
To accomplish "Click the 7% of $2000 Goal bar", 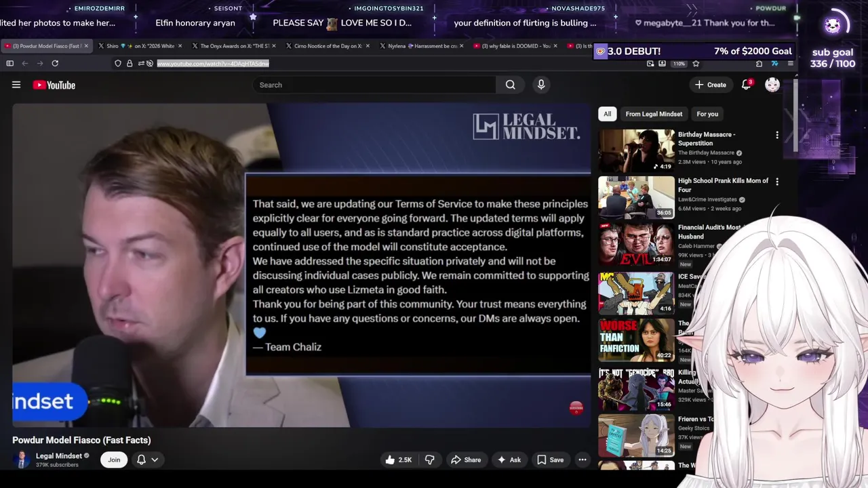I will point(693,51).
